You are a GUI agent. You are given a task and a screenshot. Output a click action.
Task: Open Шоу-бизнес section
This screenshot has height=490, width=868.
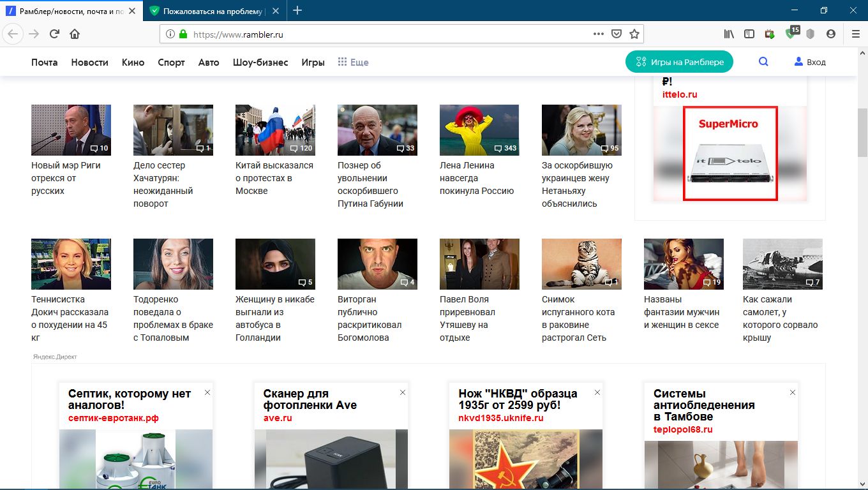tap(260, 62)
